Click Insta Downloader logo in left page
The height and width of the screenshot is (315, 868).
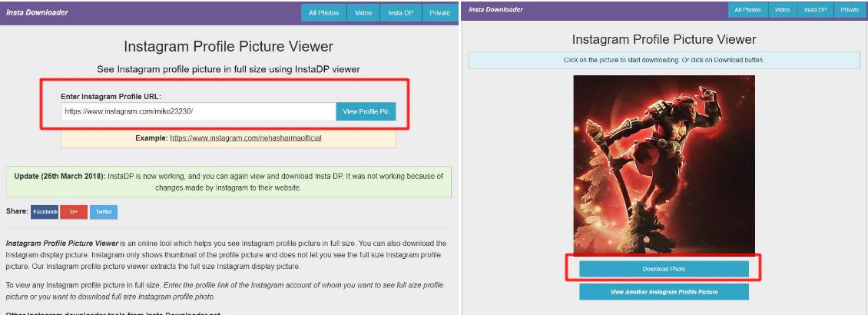tap(37, 12)
